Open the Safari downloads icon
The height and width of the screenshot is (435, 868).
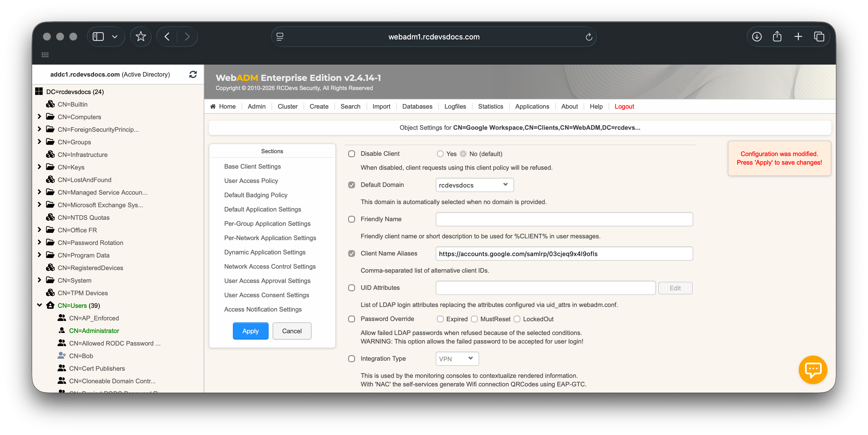tap(757, 36)
